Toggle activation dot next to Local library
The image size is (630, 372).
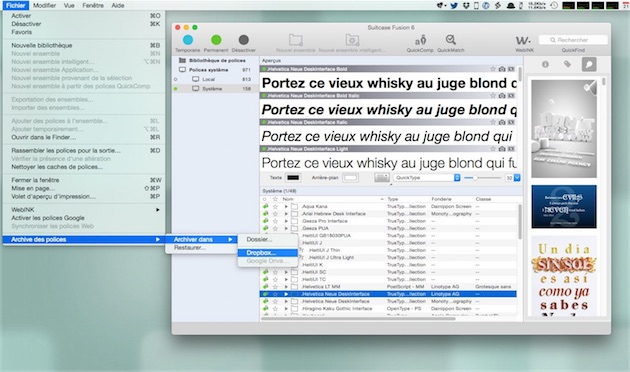click(x=176, y=80)
